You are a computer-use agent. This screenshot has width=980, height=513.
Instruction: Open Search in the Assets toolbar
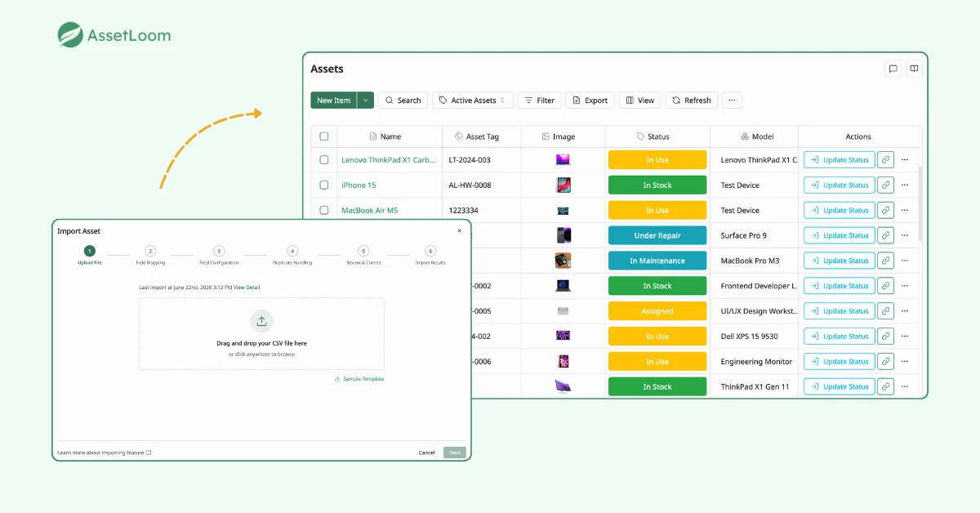[x=403, y=100]
